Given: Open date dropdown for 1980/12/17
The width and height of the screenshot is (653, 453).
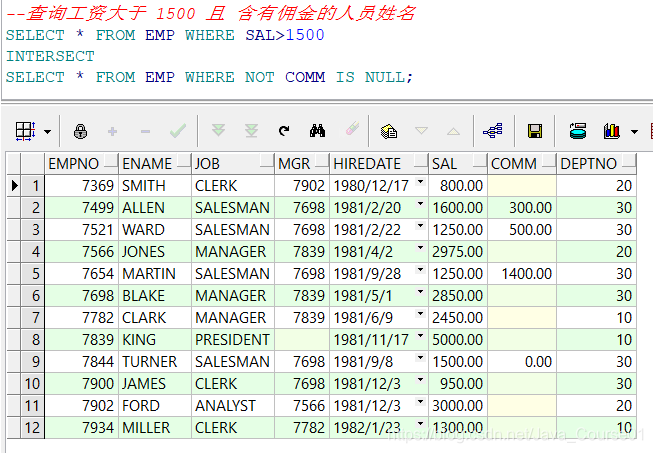Looking at the screenshot, I should (421, 182).
